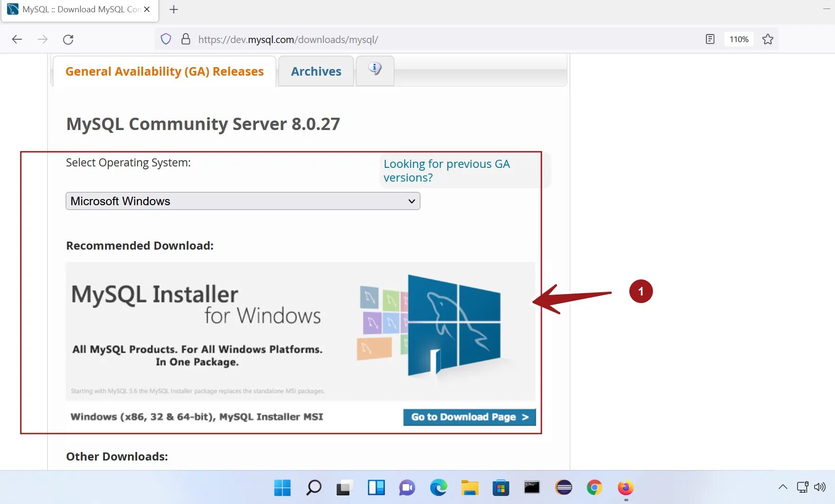Open Windows Start menu
The image size is (835, 504).
click(282, 487)
